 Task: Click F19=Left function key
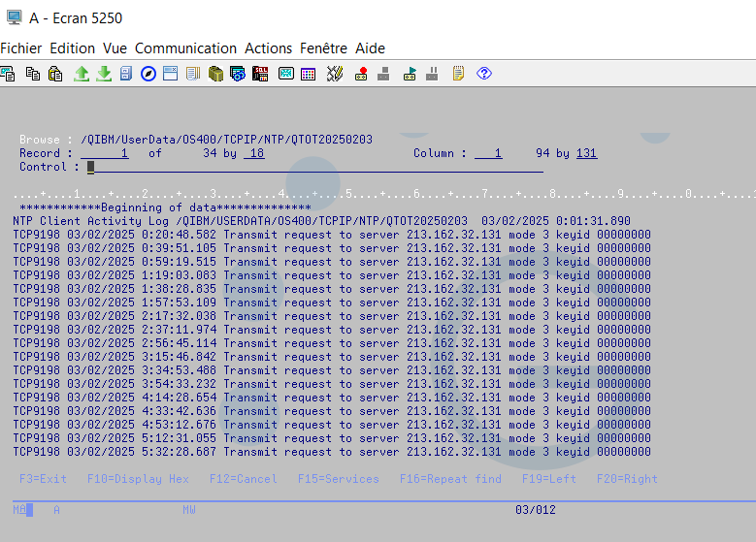click(549, 479)
